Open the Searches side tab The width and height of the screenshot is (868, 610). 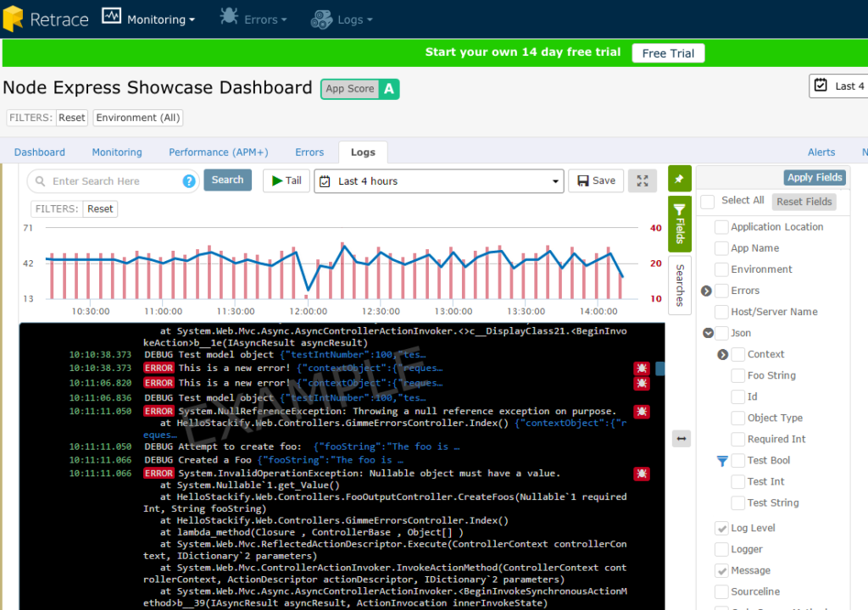(x=680, y=285)
